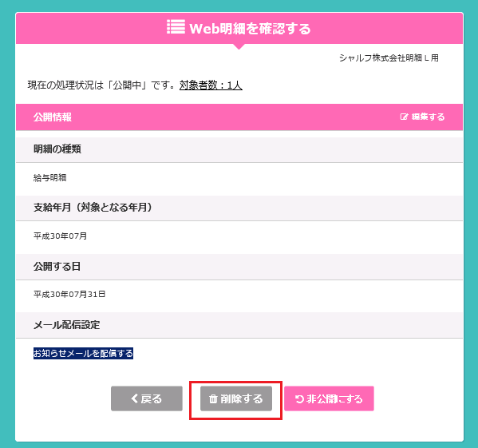Click the 平成30年07月31日 date value
The width and height of the screenshot is (478, 448).
coord(69,295)
